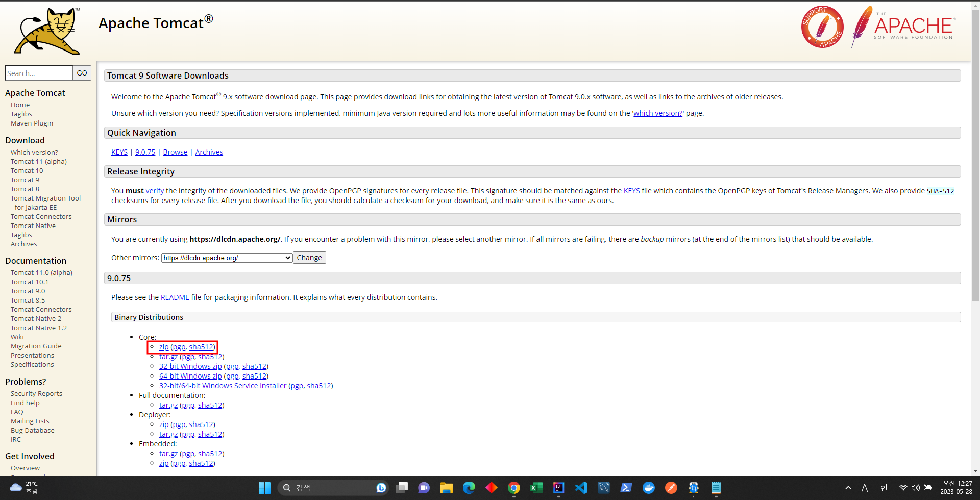Open Tomcat 11 (alpha) download page
The image size is (980, 500).
pyautogui.click(x=39, y=161)
